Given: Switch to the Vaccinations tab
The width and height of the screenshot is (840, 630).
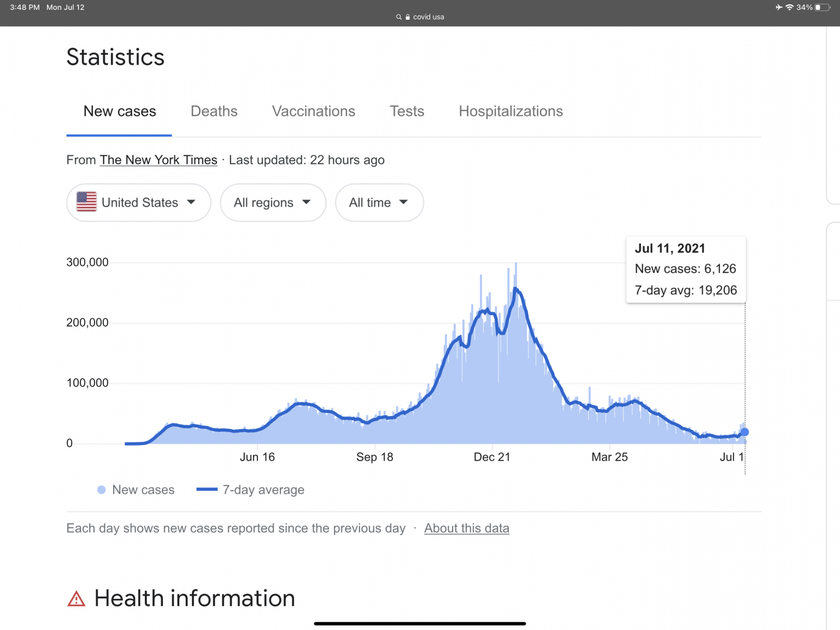Looking at the screenshot, I should click(313, 111).
